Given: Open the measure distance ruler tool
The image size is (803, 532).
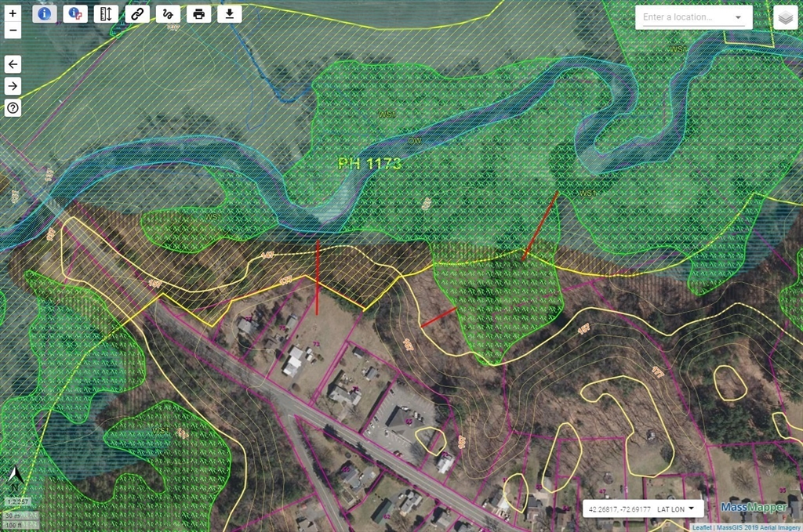Looking at the screenshot, I should tap(106, 13).
